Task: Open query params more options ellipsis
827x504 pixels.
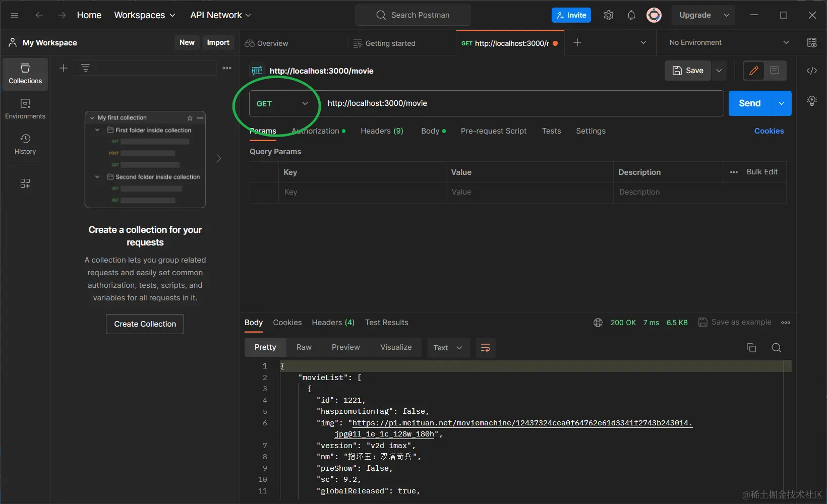Action: [734, 172]
